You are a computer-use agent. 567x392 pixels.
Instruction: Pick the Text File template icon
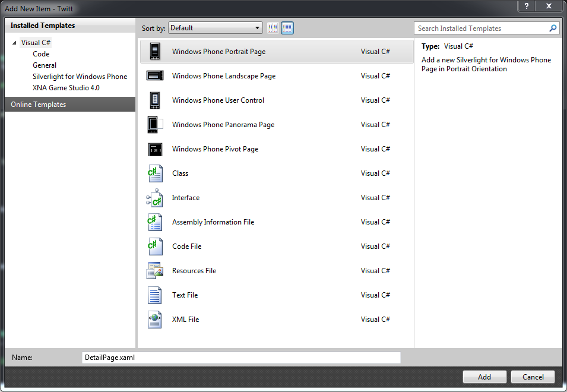pyautogui.click(x=155, y=295)
